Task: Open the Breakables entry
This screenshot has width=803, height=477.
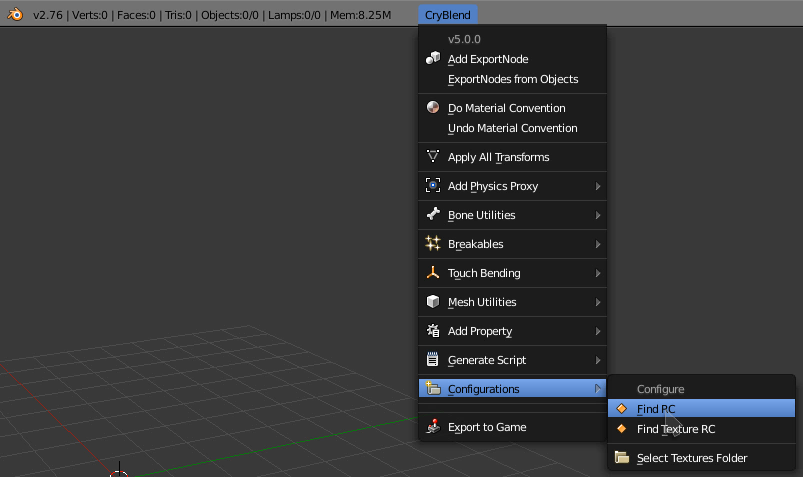Action: tap(512, 244)
